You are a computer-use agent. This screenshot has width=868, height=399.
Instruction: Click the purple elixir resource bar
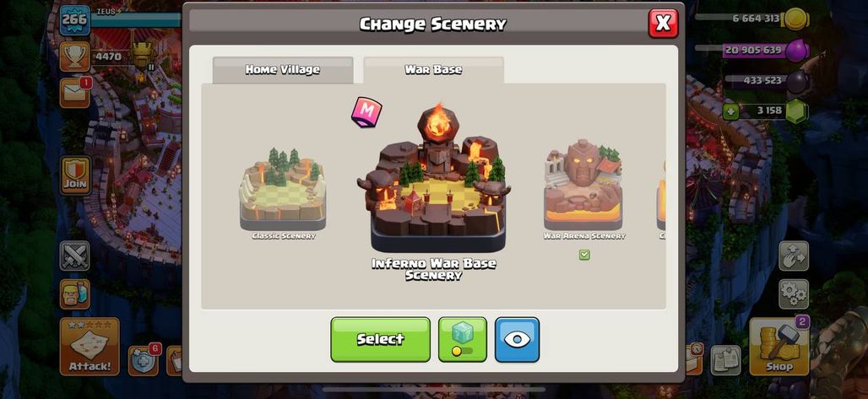click(766, 50)
